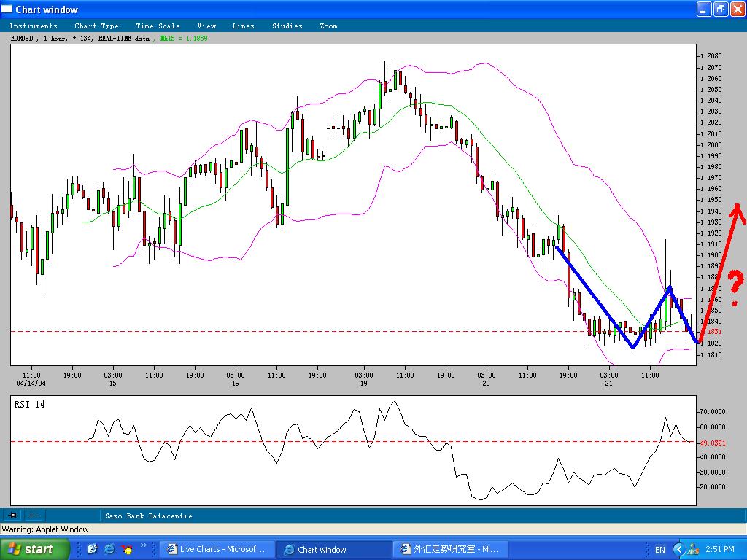Screen dimensions: 747x560
Task: Click the crosshair cursor icon in bottom toolbar
Action: click(34, 515)
